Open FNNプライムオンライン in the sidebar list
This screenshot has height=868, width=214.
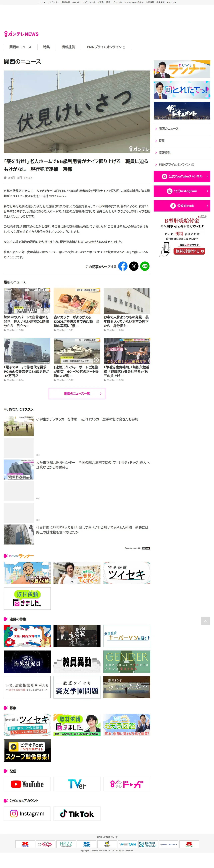[x=182, y=165]
